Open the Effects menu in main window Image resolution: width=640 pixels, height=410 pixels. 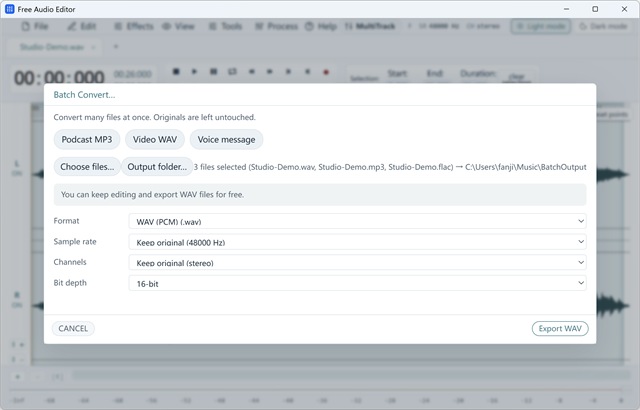pyautogui.click(x=134, y=27)
